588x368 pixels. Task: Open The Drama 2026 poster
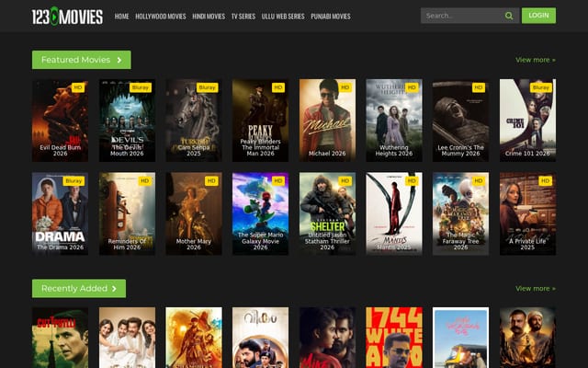point(60,213)
